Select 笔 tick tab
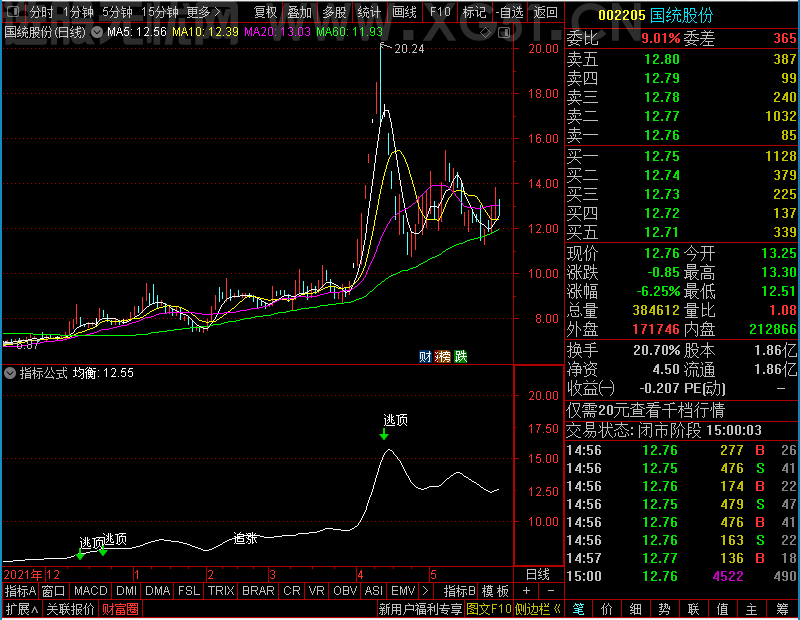Screen dimensions: 800x620 pyautogui.click(x=578, y=609)
